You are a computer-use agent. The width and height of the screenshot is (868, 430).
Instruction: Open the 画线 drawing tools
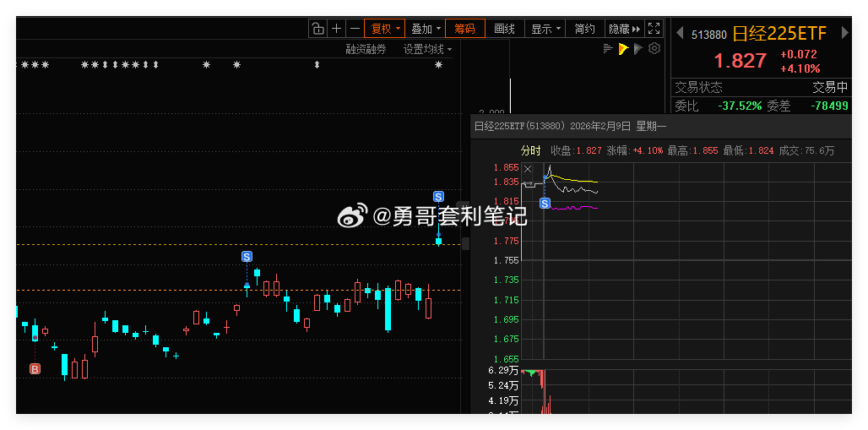[504, 29]
